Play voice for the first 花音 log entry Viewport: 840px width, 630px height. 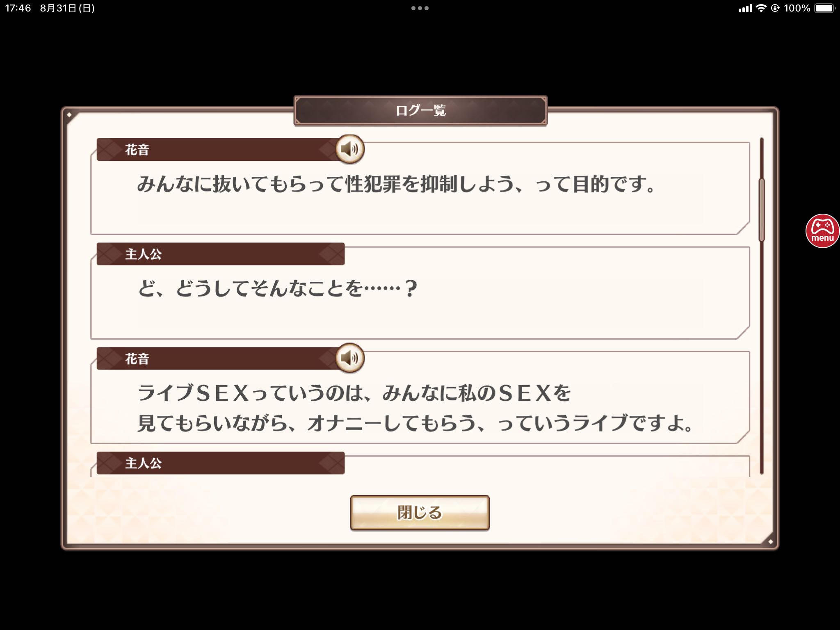[349, 149]
